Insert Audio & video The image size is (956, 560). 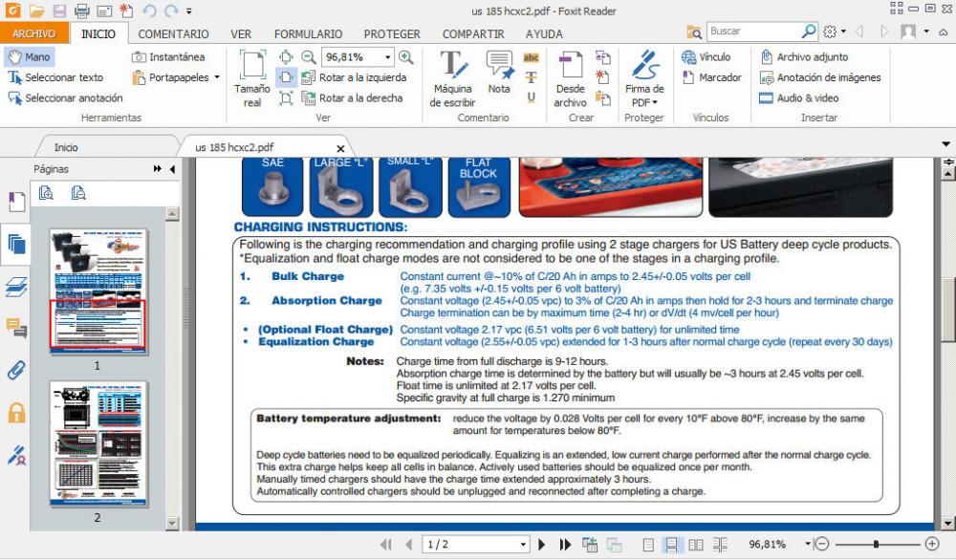click(798, 97)
